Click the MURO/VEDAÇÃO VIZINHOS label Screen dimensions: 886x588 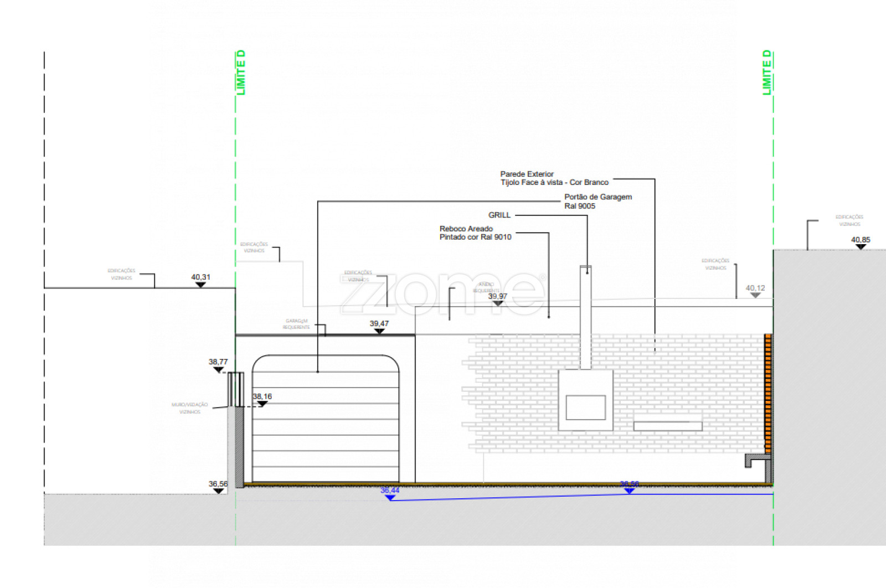pyautogui.click(x=189, y=408)
